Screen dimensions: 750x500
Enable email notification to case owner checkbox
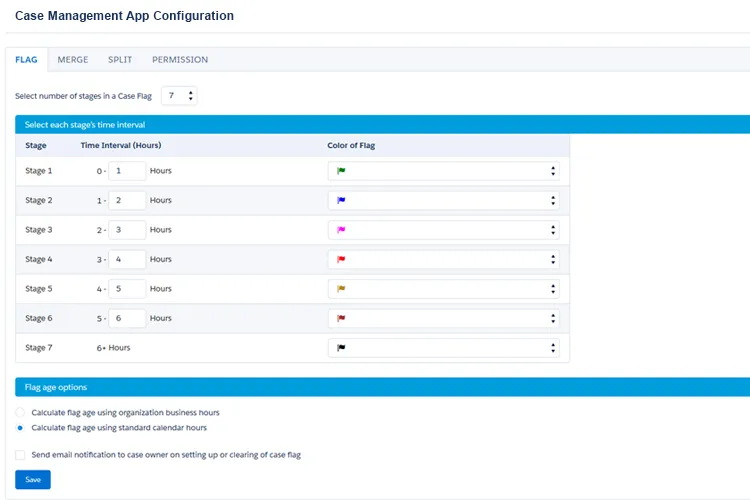pos(21,454)
